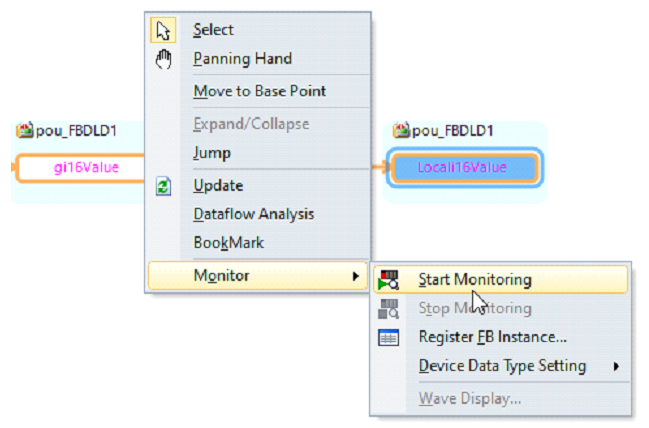
Task: Choose Jump from the context menu
Action: click(x=212, y=153)
